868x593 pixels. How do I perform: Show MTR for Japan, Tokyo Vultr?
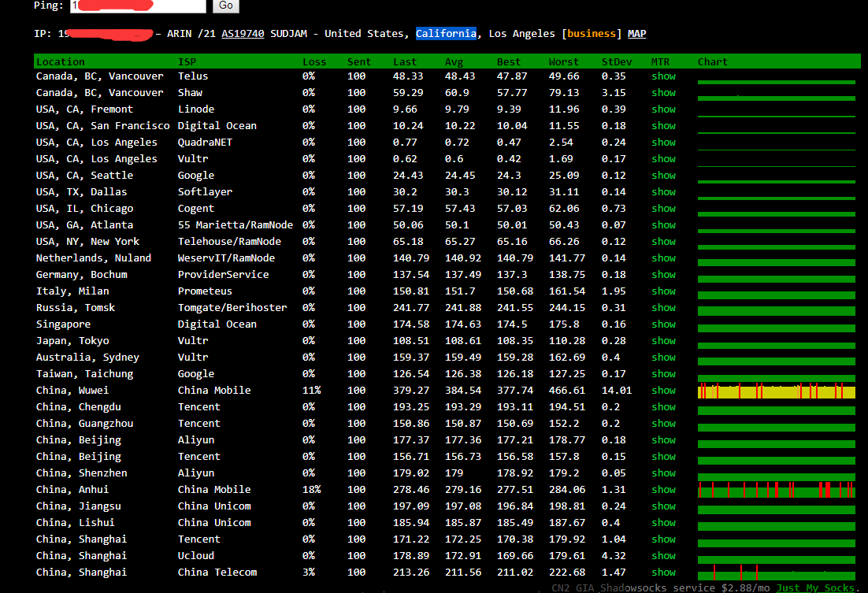663,341
